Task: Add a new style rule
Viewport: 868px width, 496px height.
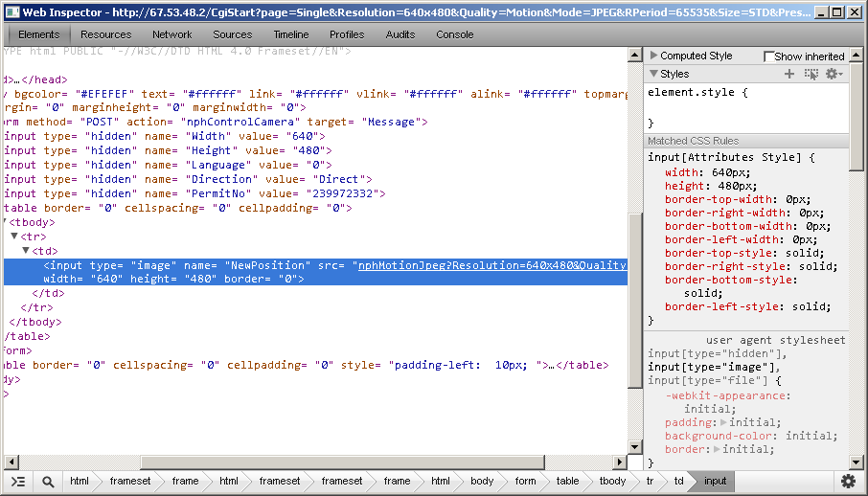Action: [x=789, y=74]
